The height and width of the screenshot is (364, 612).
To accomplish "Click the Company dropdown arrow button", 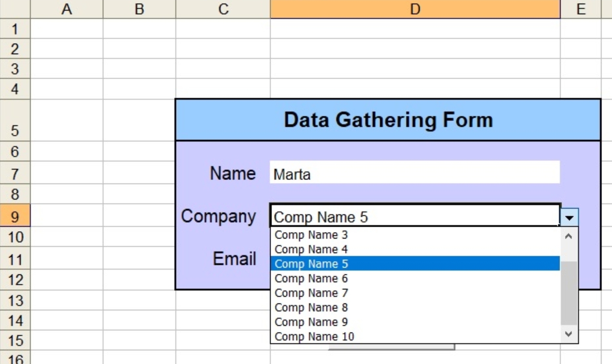I will coord(569,218).
